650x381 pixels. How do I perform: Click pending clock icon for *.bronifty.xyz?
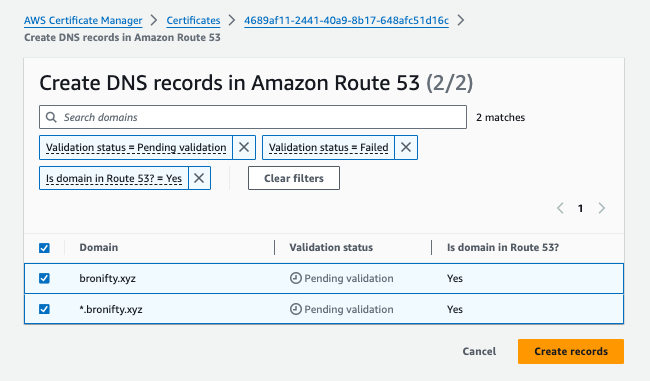click(296, 309)
